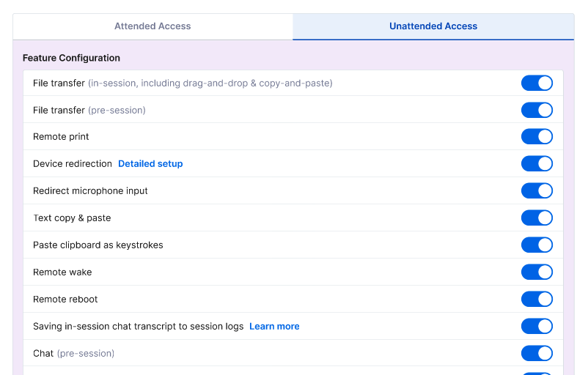Disable Text copy & paste toggle
The width and height of the screenshot is (588, 375).
coord(537,218)
